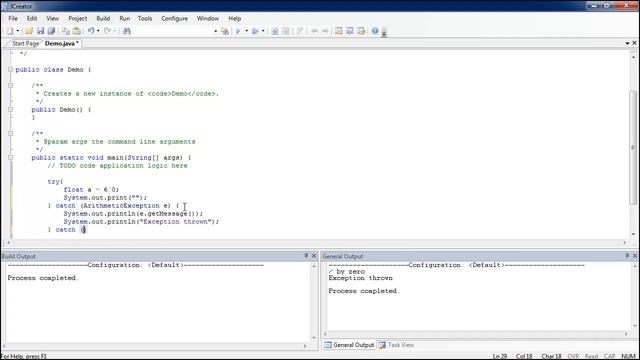
Task: Click 'Exception thrown' in General Output
Action: coord(360,278)
